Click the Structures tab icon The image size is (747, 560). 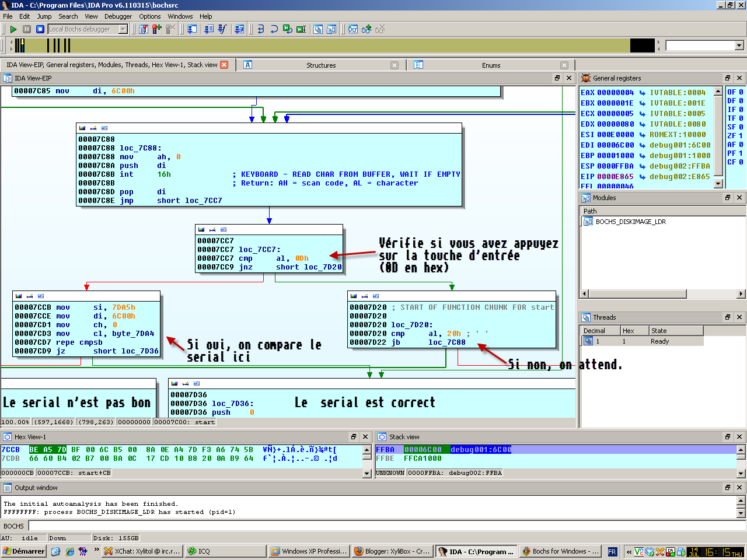pos(247,65)
